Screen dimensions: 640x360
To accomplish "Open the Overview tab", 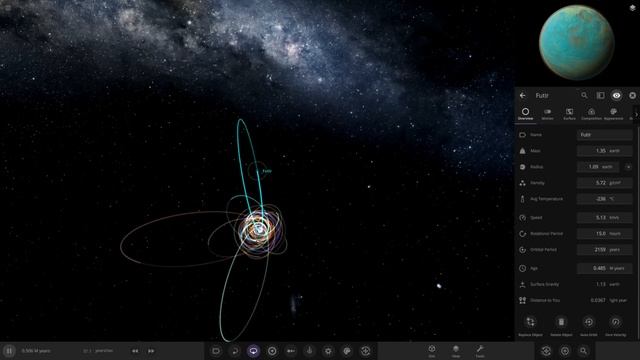I will (x=525, y=114).
